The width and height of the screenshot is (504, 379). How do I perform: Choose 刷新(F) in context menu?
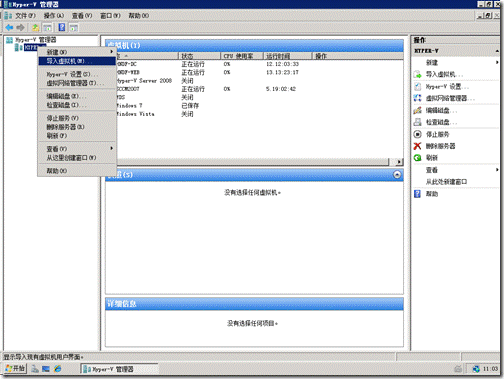pos(77,136)
